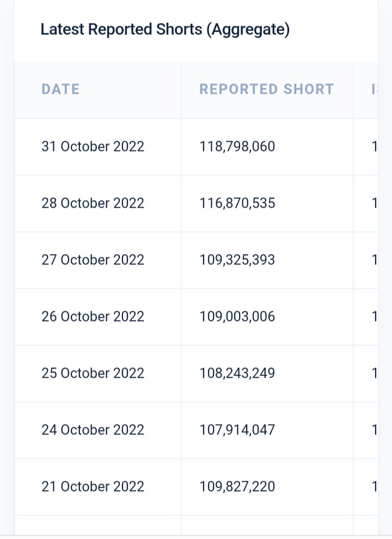Sort by the DATE column header
Screen dimensions: 392x539
pyautogui.click(x=60, y=89)
